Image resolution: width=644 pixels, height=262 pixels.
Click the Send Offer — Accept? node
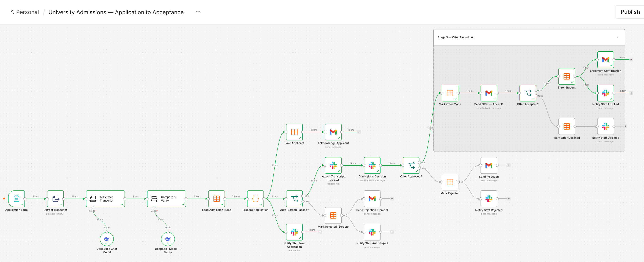coord(489,93)
